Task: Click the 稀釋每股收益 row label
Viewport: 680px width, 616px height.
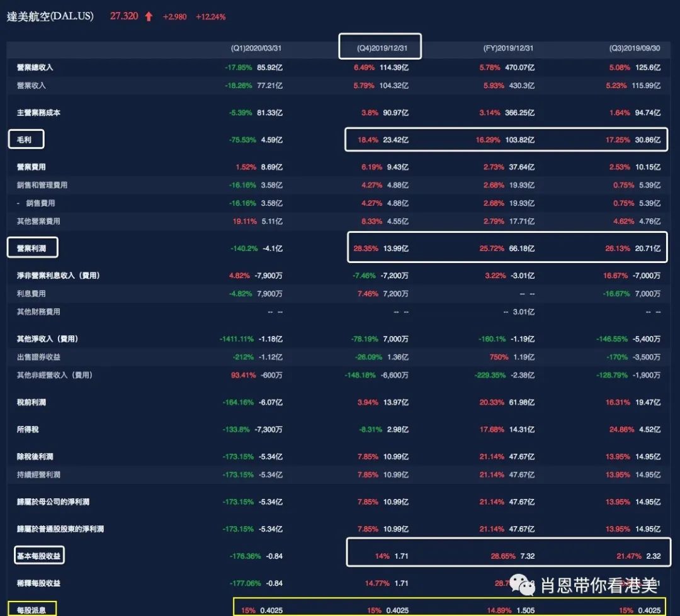Action: (x=38, y=583)
